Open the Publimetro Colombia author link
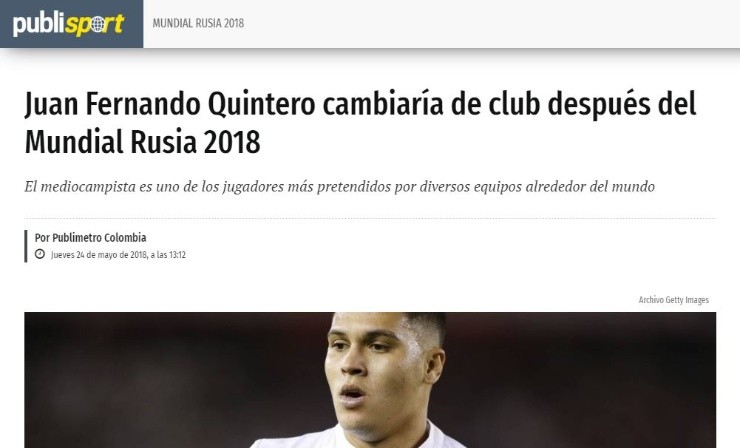 click(x=99, y=237)
